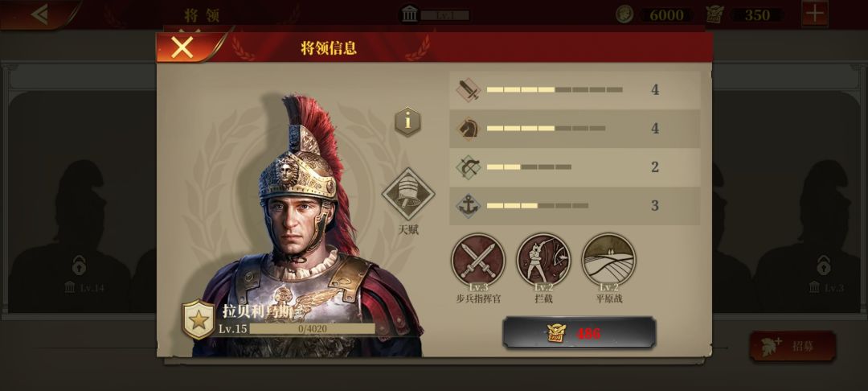Viewport: 868px width, 391px height.
Task: Click the medal 350 counter
Action: tap(745, 15)
